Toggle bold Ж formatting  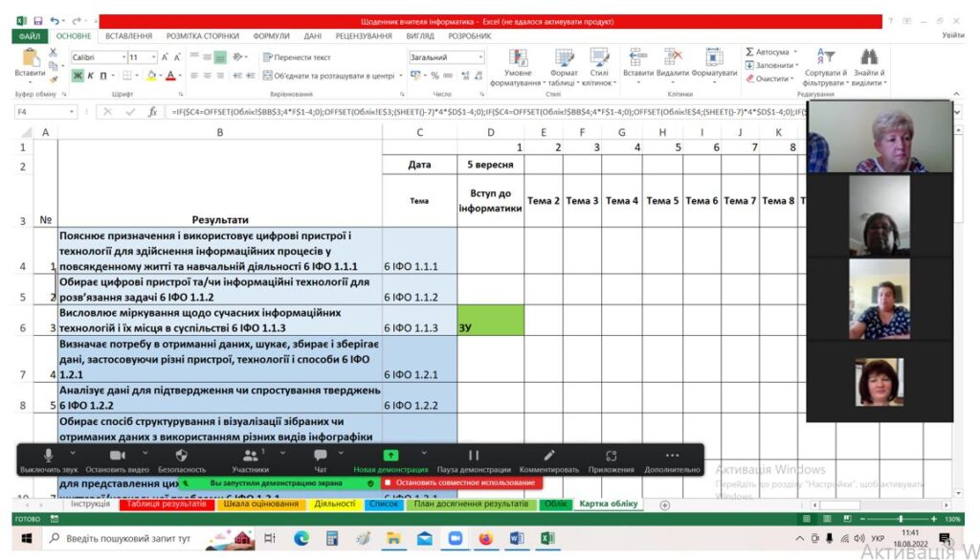pos(78,76)
